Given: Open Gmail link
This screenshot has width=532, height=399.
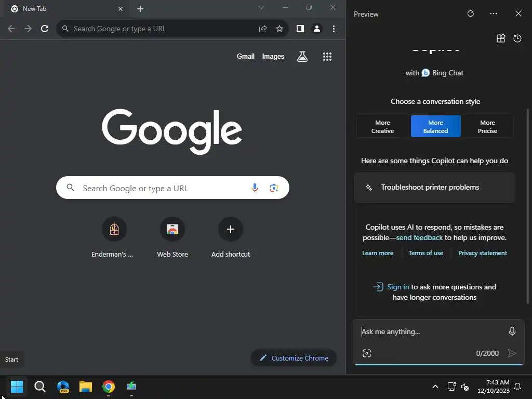Looking at the screenshot, I should click(x=245, y=56).
